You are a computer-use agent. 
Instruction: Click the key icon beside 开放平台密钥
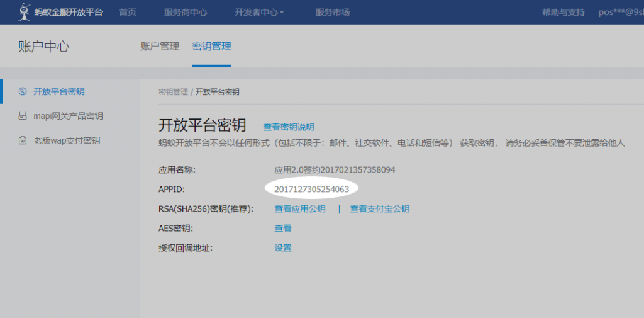pyautogui.click(x=23, y=91)
